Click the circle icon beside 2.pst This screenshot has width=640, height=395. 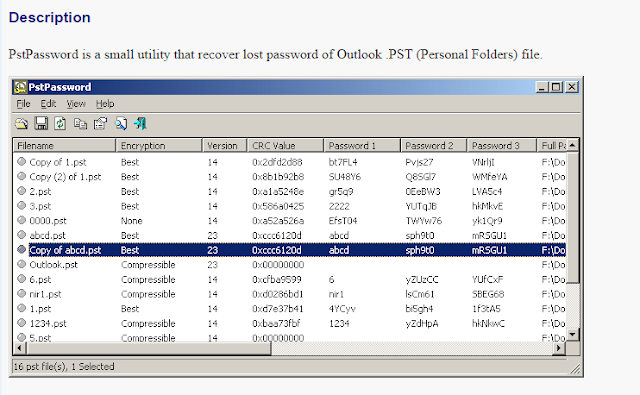click(22, 191)
